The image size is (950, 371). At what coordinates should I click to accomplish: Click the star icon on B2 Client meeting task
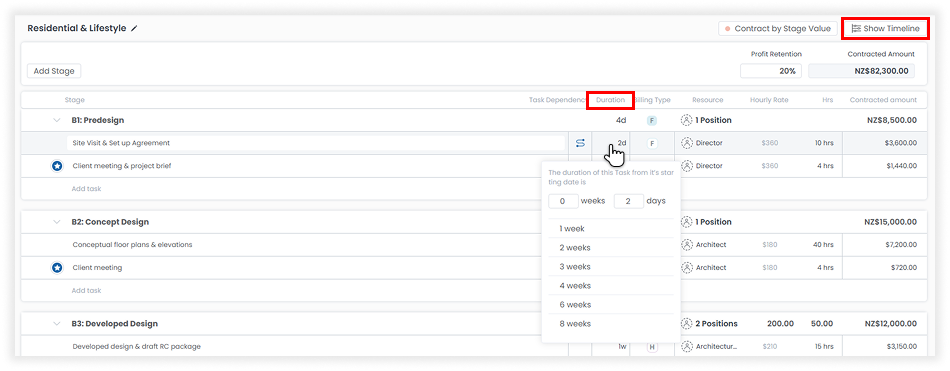tap(57, 267)
